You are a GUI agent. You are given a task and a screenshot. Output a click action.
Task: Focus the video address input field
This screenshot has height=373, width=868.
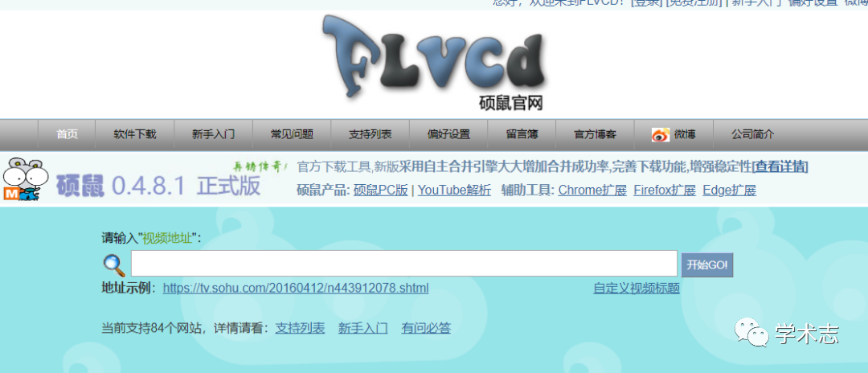[404, 264]
